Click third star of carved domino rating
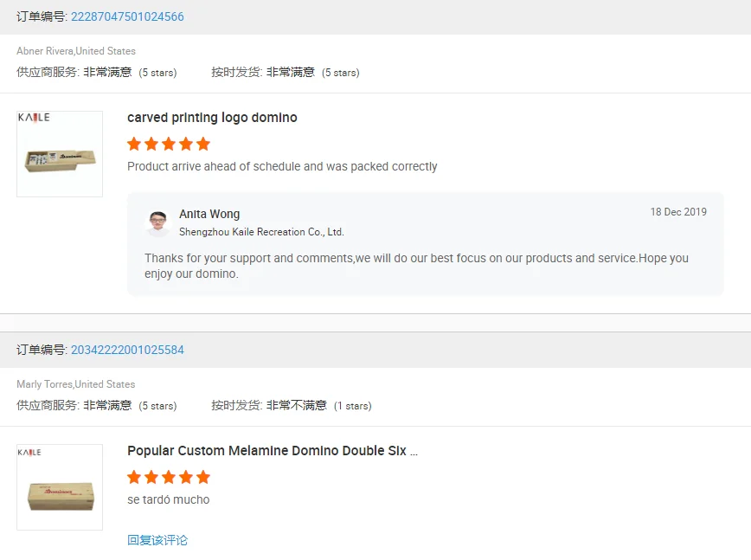The width and height of the screenshot is (751, 560). tap(169, 144)
